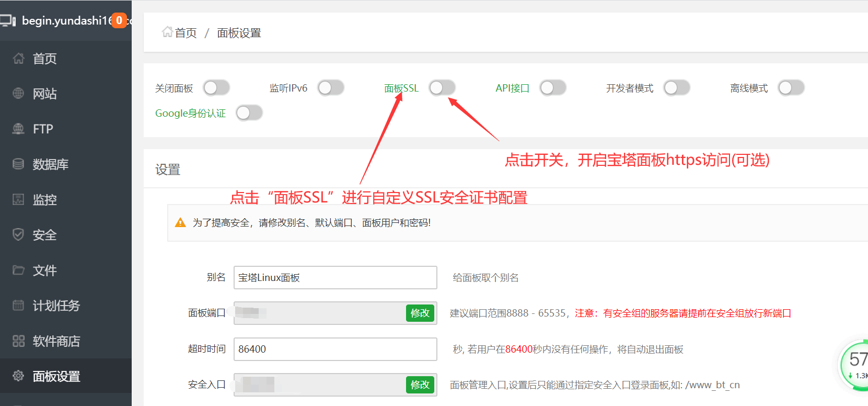Click the security warning message text

[x=312, y=222]
